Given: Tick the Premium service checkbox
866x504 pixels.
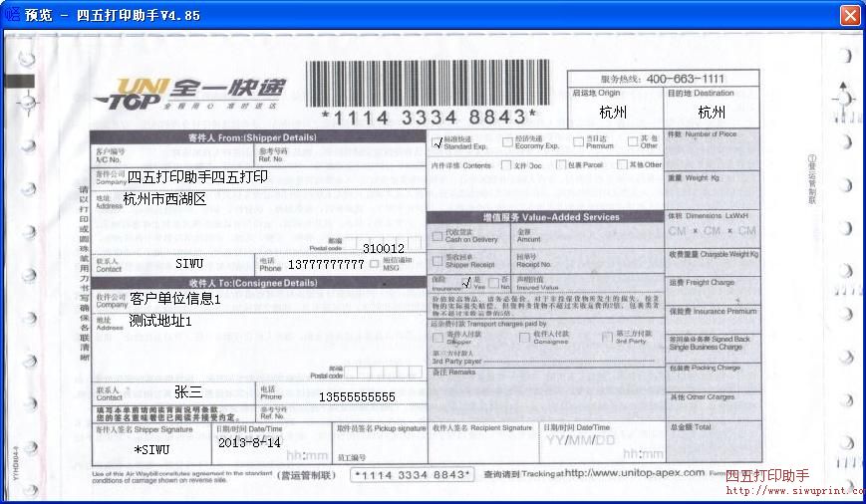Looking at the screenshot, I should (578, 141).
